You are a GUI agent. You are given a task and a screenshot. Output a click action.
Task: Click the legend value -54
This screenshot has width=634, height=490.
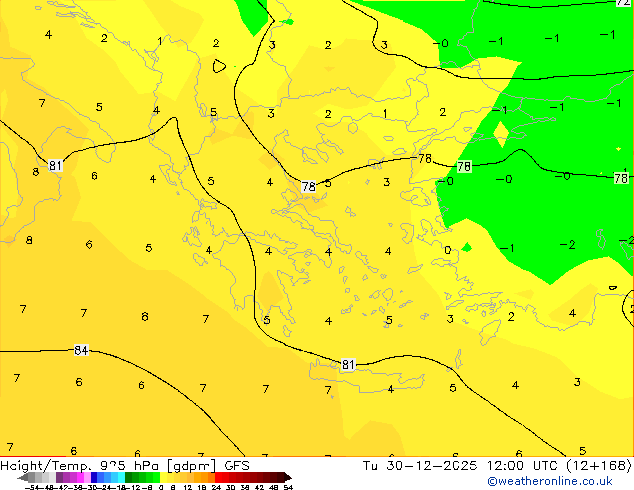point(32,487)
